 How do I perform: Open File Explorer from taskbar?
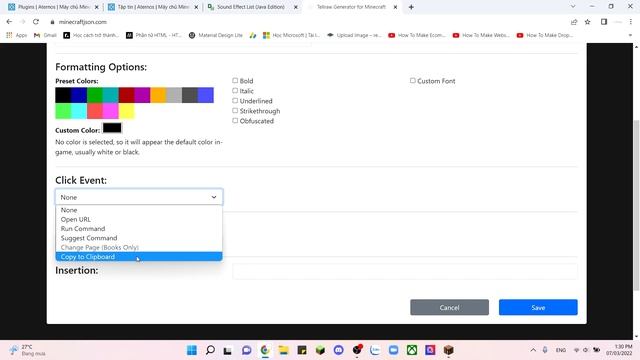tap(283, 350)
